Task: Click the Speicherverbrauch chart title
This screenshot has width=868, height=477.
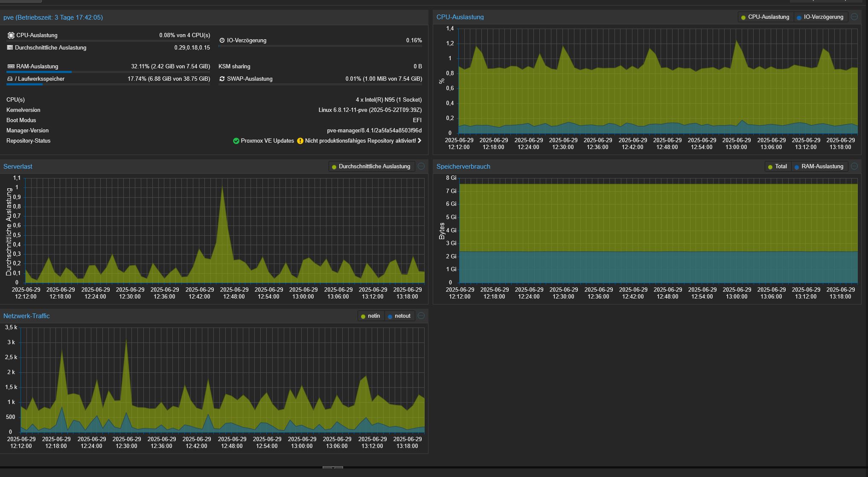Action: coord(463,167)
